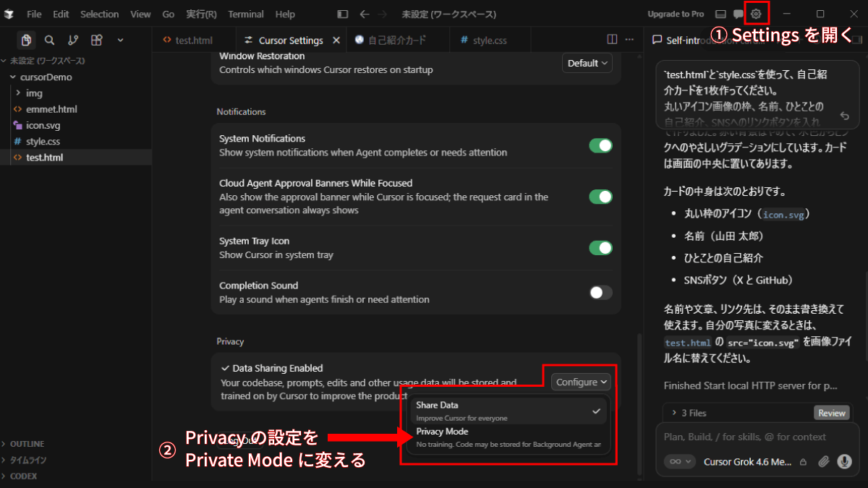
Task: Start voice input with the microphone
Action: coord(843,461)
